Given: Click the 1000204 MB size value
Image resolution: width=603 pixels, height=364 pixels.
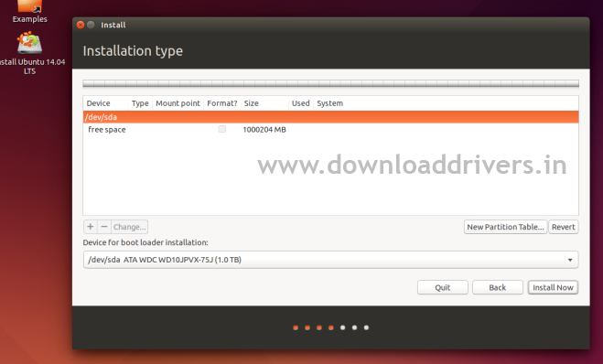Looking at the screenshot, I should click(x=264, y=130).
